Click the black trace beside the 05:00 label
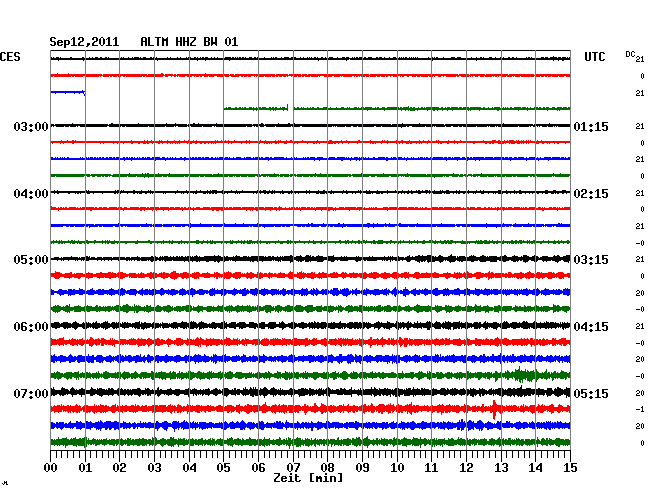 tap(310, 259)
